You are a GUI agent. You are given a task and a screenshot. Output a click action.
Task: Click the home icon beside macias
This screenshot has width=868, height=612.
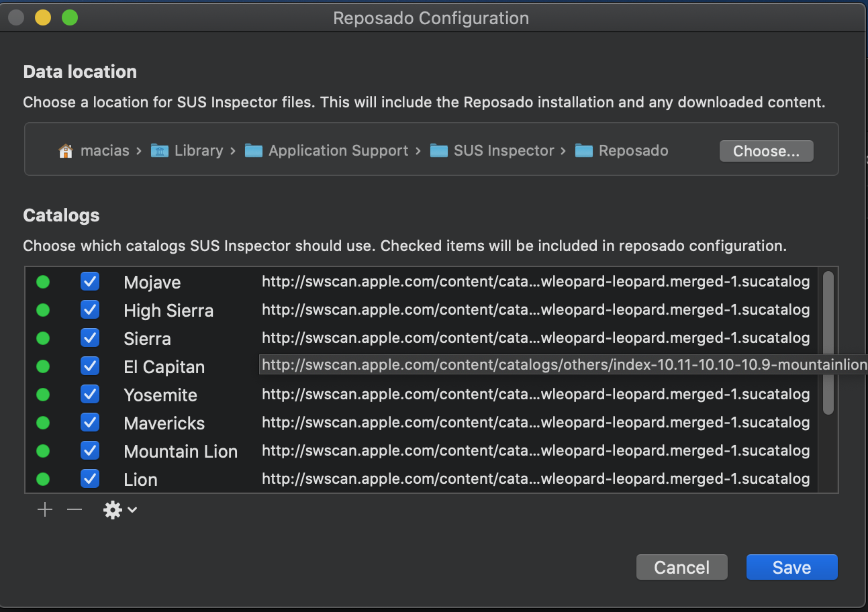(x=66, y=151)
